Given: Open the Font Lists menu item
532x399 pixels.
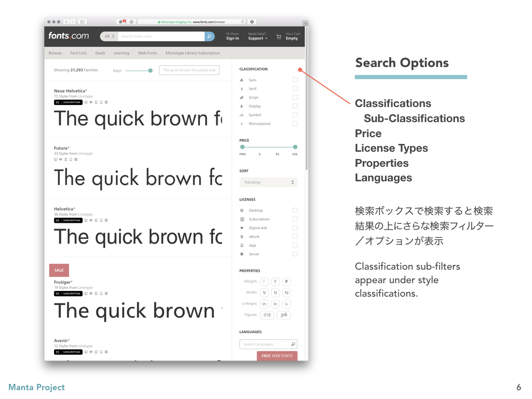Looking at the screenshot, I should 78,53.
